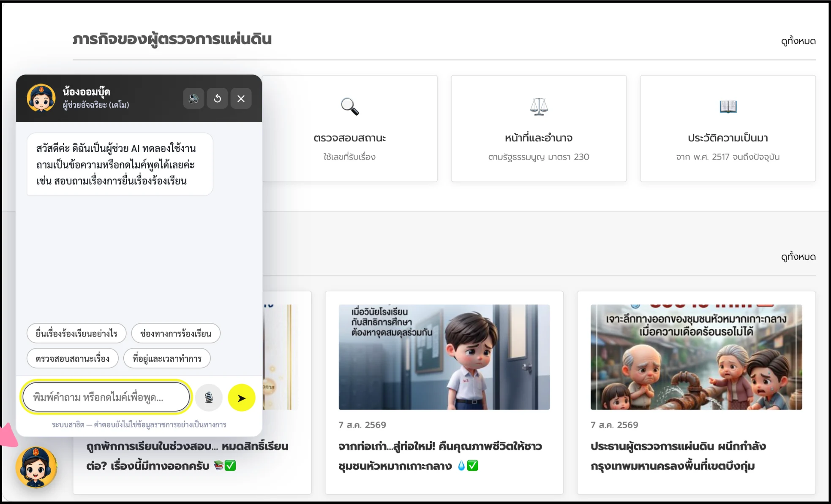The width and height of the screenshot is (831, 504).
Task: Click ดูทั้งหมด above the news cards
Action: click(798, 257)
